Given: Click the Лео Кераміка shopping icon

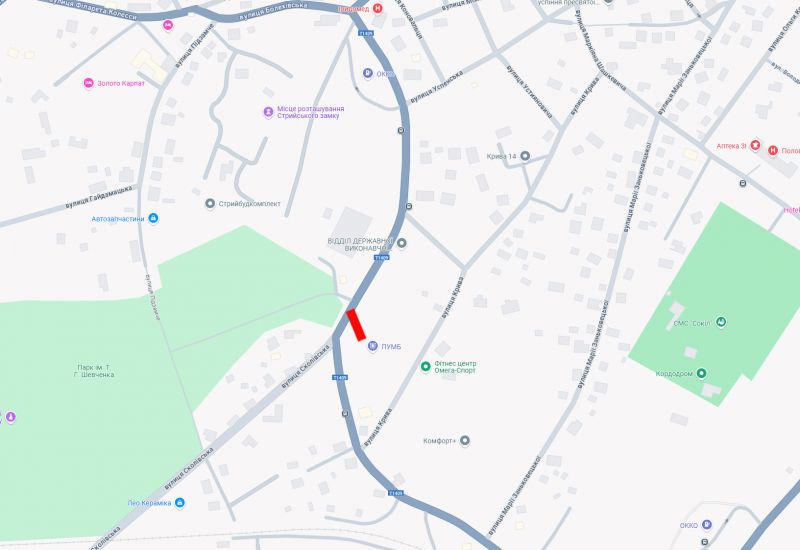Looking at the screenshot, I should (x=179, y=503).
